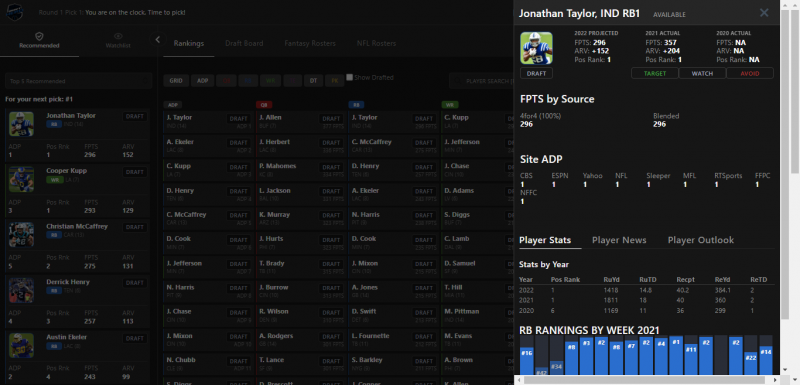Switch to the Player News tab

point(619,240)
